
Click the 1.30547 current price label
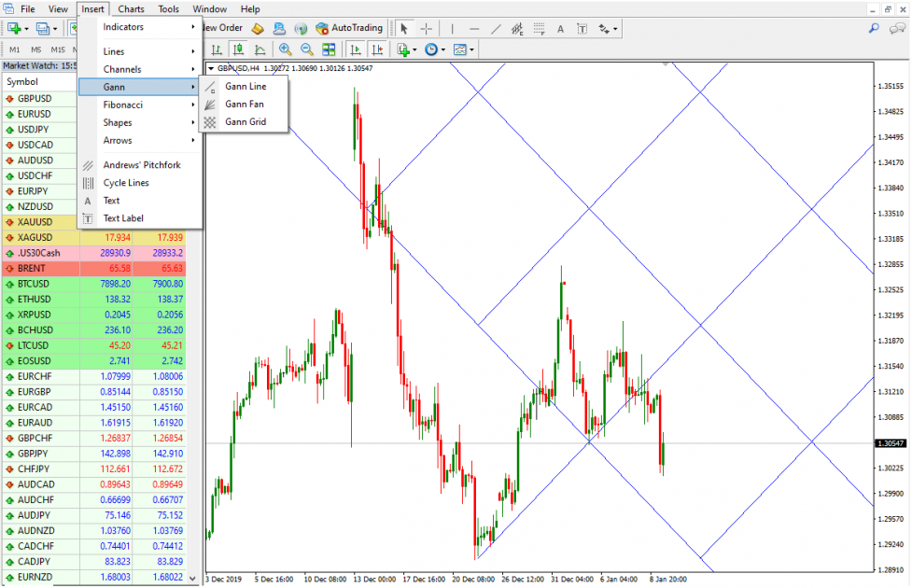pos(891,443)
